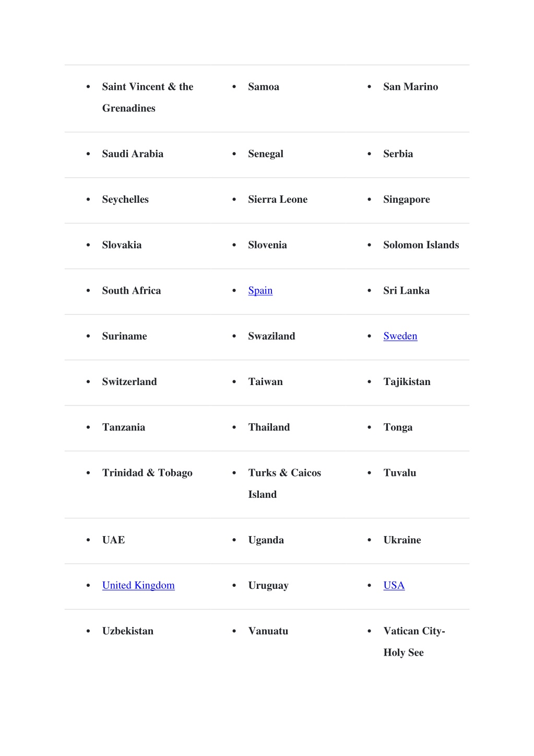Select the Saint Vincent & the Grenadines entry

pos(148,97)
